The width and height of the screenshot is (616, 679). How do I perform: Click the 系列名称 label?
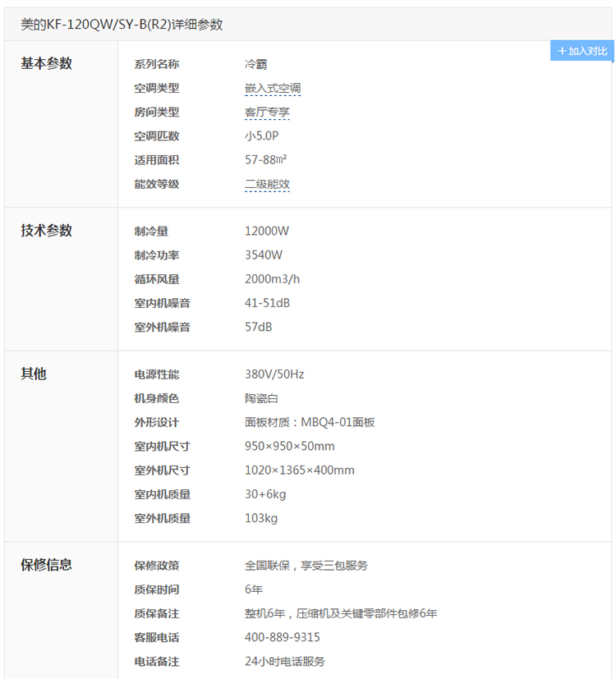(156, 65)
